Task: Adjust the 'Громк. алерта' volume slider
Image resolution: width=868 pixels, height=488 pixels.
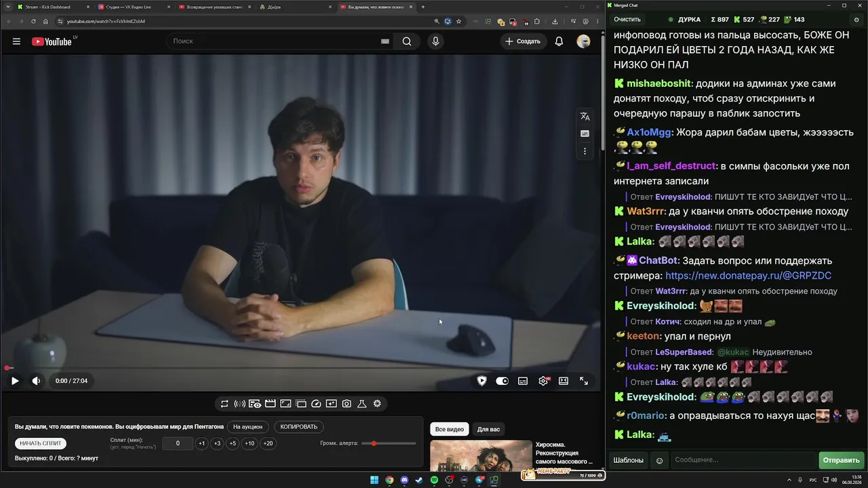Action: [x=389, y=443]
